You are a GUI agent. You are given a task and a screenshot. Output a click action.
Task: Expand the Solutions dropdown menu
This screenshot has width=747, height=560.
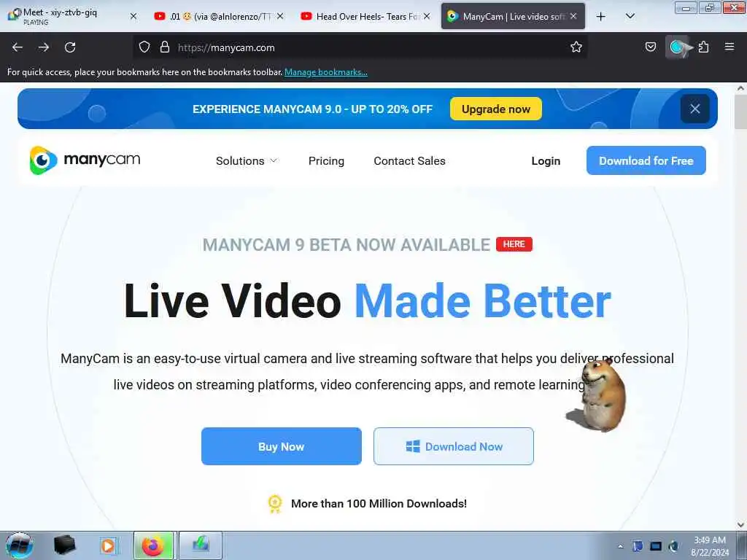(247, 161)
